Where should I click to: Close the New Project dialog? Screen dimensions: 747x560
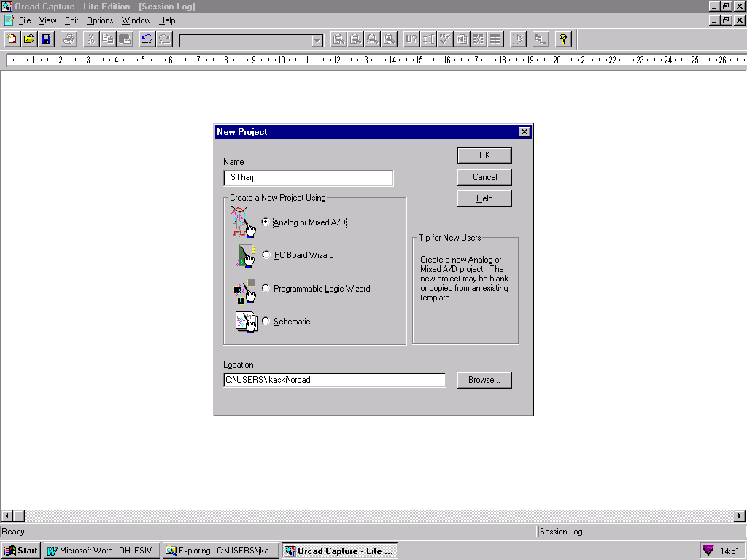click(x=524, y=132)
